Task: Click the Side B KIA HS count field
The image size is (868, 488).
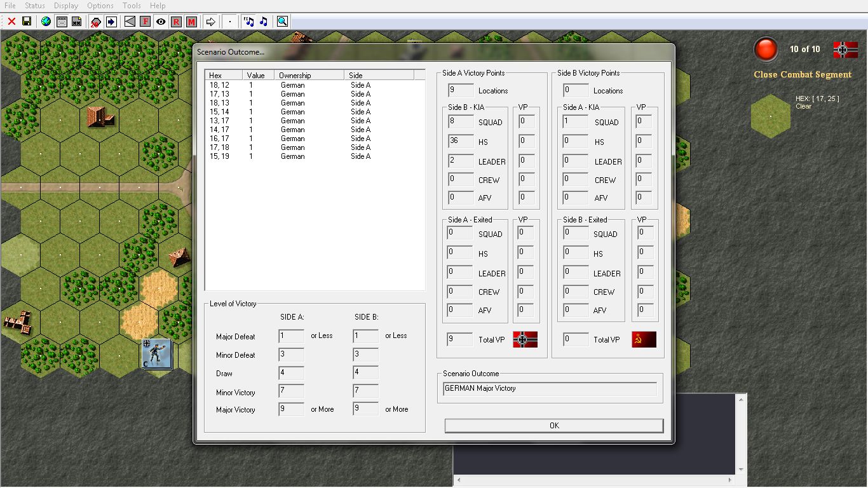Action: coord(461,142)
